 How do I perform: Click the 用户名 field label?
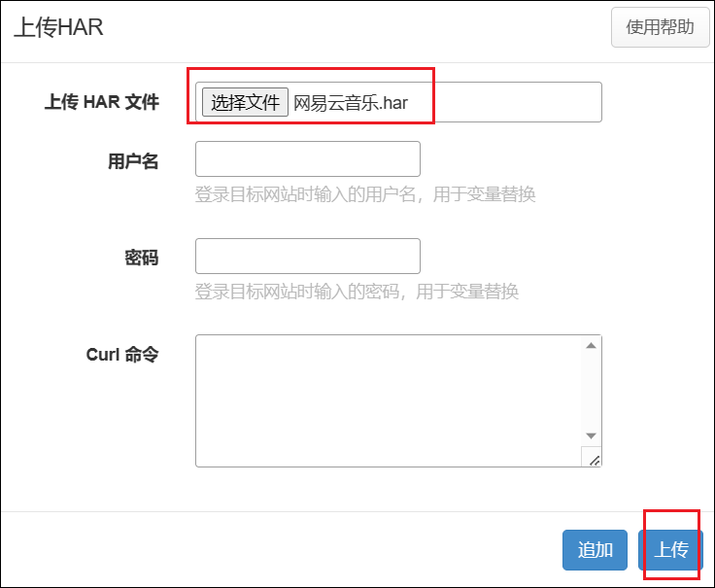click(133, 161)
